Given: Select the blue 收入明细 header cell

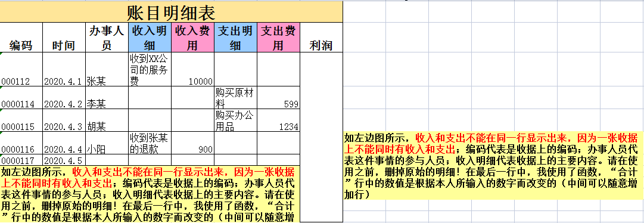Looking at the screenshot, I should (x=150, y=38).
